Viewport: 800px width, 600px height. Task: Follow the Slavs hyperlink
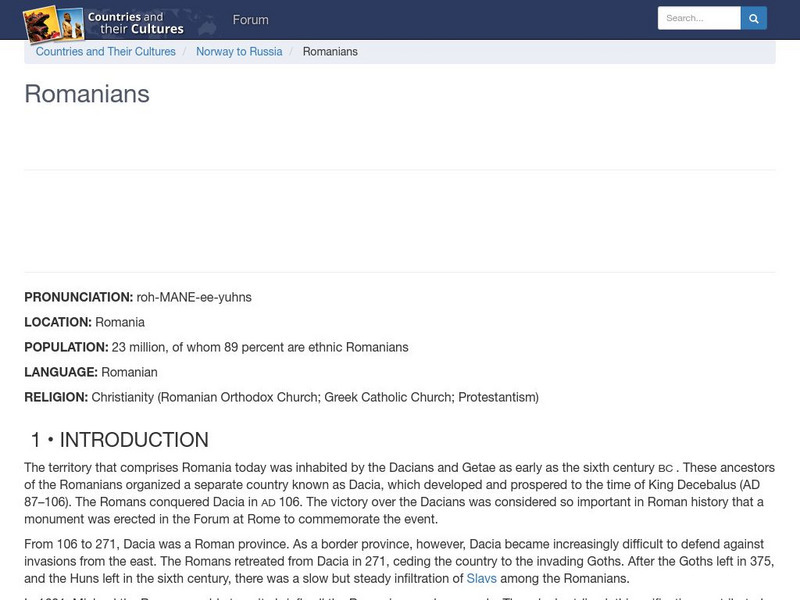[x=481, y=579]
